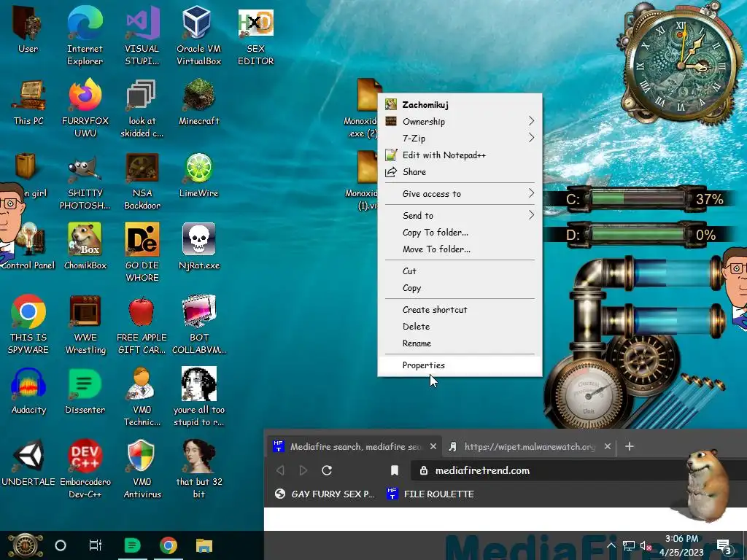The image size is (747, 560).
Task: Launch Oracle VM VirtualBox
Action: point(198,23)
